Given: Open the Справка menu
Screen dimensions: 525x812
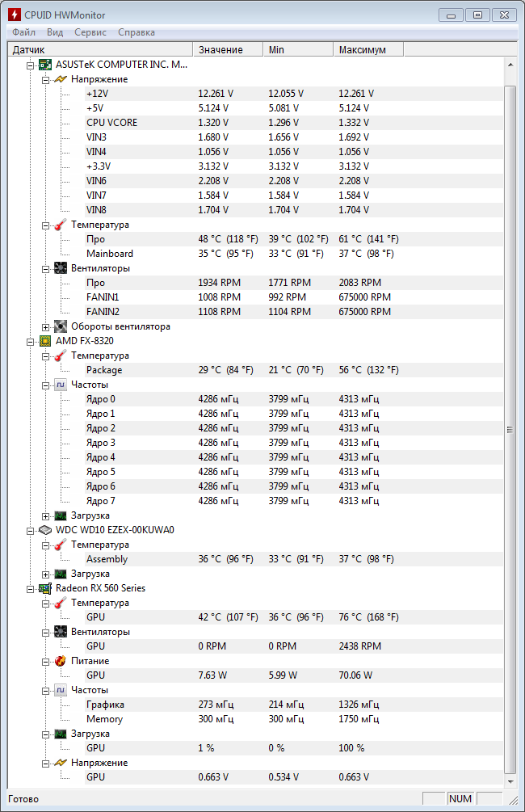Looking at the screenshot, I should pyautogui.click(x=136, y=32).
